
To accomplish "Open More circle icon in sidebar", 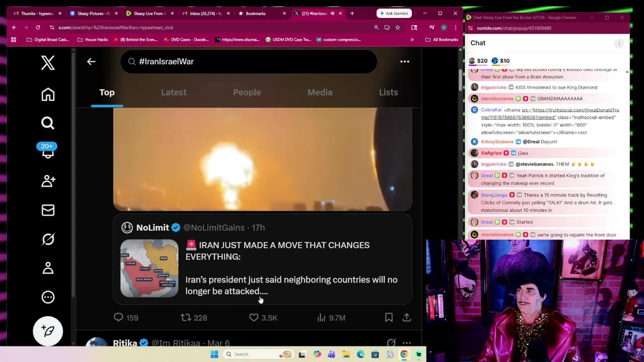I will coord(48,297).
